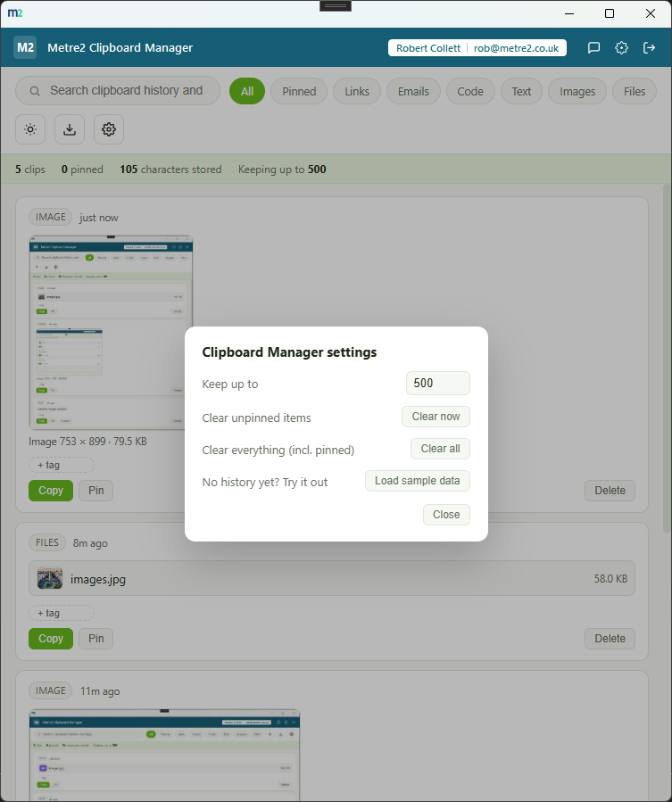The width and height of the screenshot is (672, 802).
Task: Click Load sample data button
Action: coord(418,481)
